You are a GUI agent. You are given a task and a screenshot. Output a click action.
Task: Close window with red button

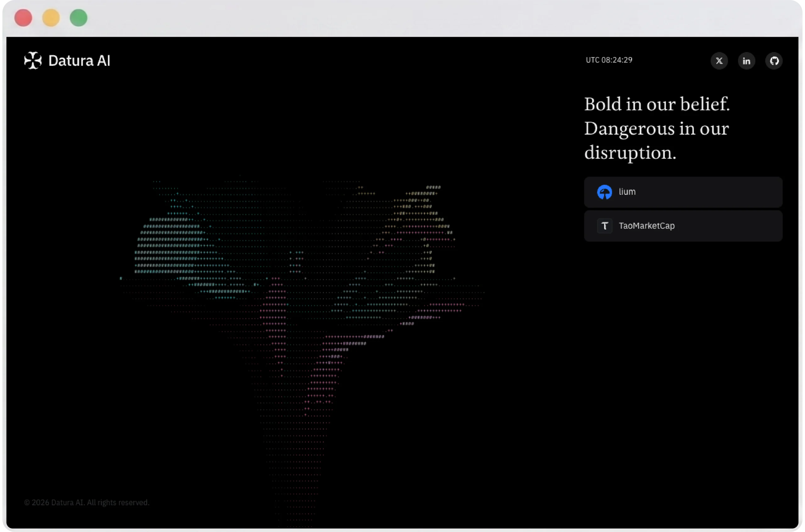[23, 18]
